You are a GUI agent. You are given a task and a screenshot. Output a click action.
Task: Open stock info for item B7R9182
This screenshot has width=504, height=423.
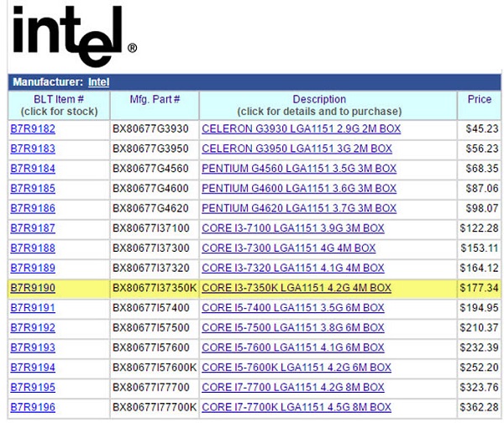point(33,128)
